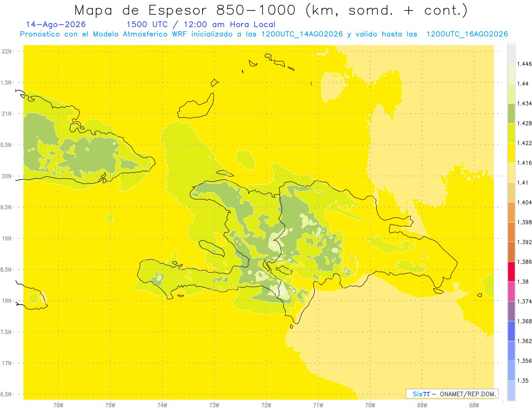This screenshot has height=411, width=532.
Task: Pick the pale yellow 1.41–1.416 legend swatch
Action: point(511,172)
